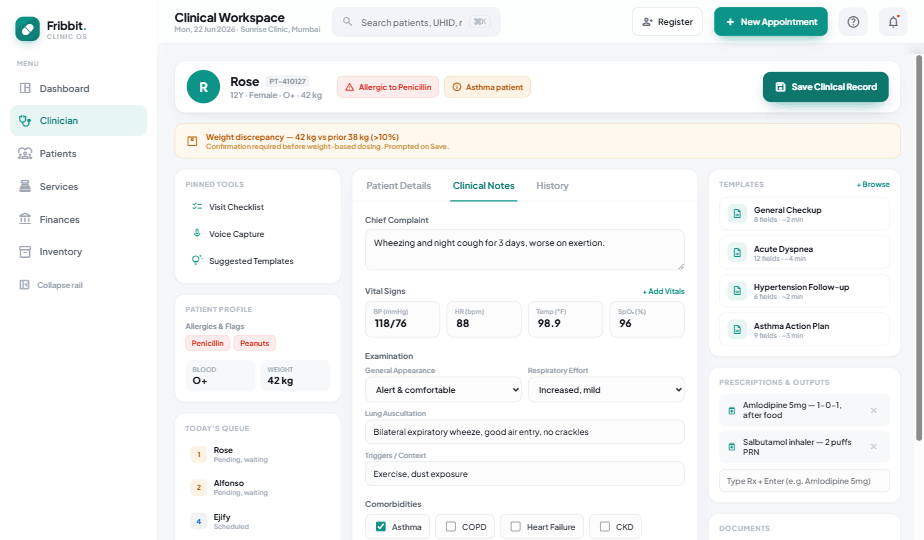Click the Type Rx prescription input
This screenshot has height=540, width=924.
click(x=804, y=480)
